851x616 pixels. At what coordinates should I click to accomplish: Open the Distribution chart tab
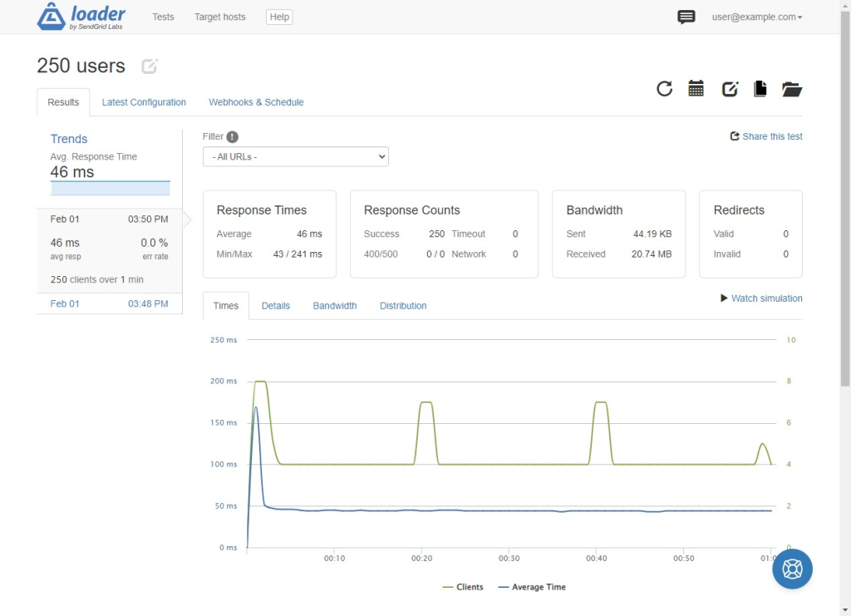pos(403,306)
